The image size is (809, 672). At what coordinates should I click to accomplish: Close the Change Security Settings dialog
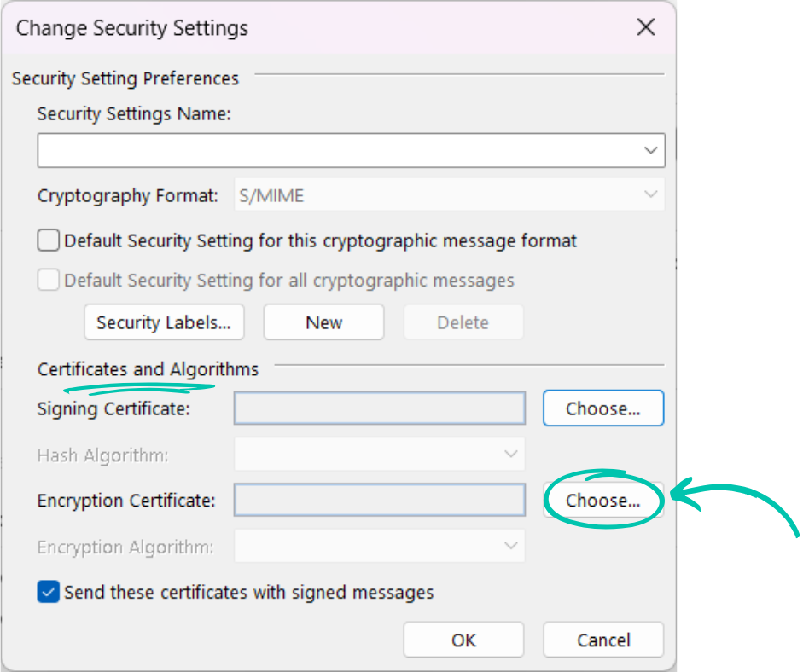pyautogui.click(x=646, y=26)
